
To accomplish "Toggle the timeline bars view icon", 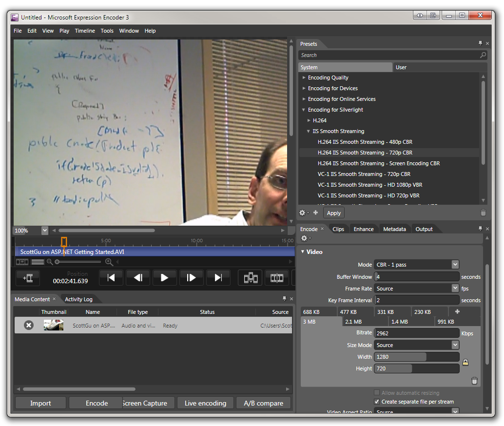I will point(38,262).
